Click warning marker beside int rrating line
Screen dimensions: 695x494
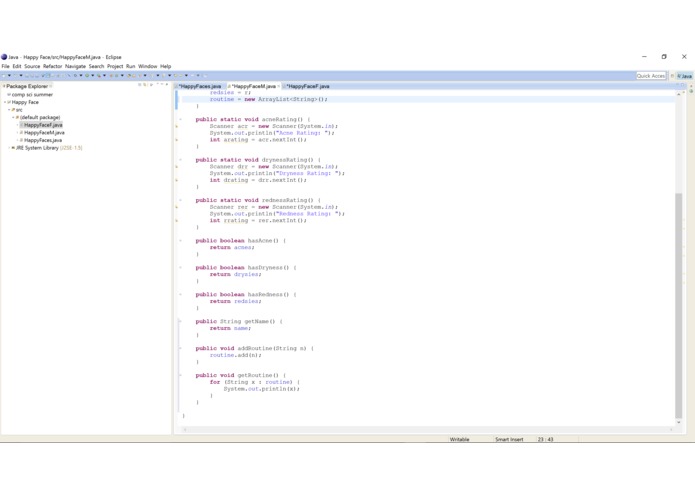[177, 221]
